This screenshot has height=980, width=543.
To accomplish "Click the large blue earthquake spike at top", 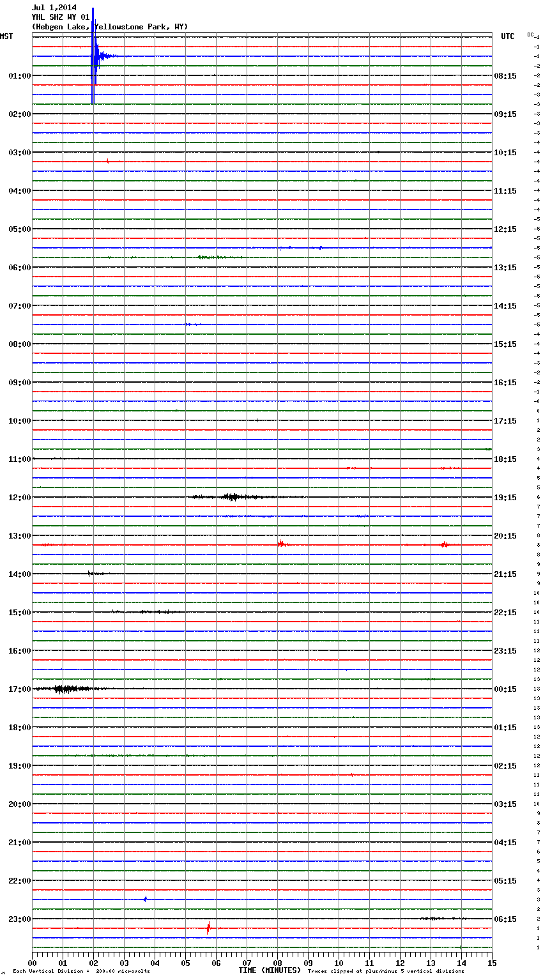I will (94, 56).
